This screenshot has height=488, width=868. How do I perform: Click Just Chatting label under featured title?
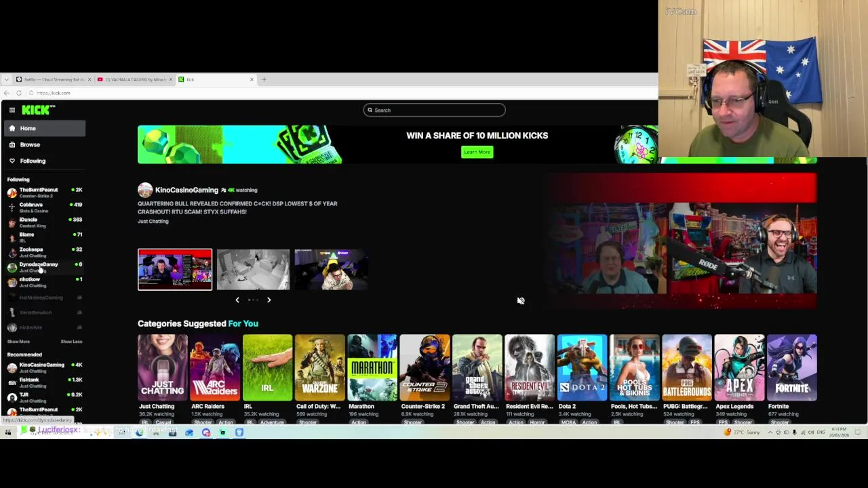coord(153,221)
